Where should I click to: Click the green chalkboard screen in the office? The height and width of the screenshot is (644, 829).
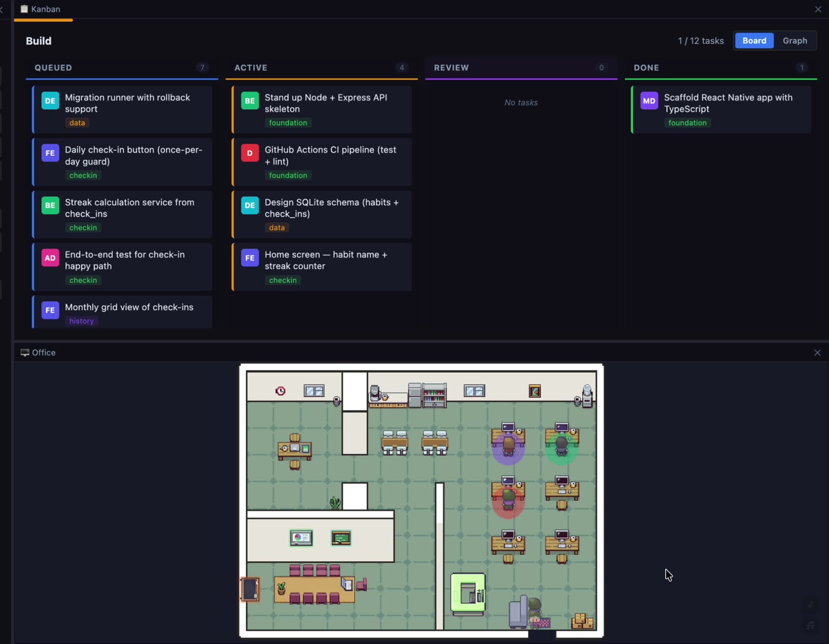[341, 538]
